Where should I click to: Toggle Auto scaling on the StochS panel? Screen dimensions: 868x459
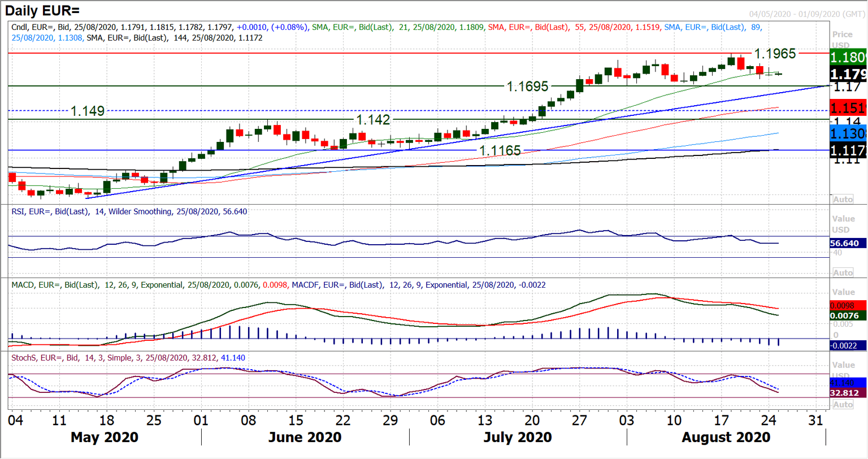point(843,404)
